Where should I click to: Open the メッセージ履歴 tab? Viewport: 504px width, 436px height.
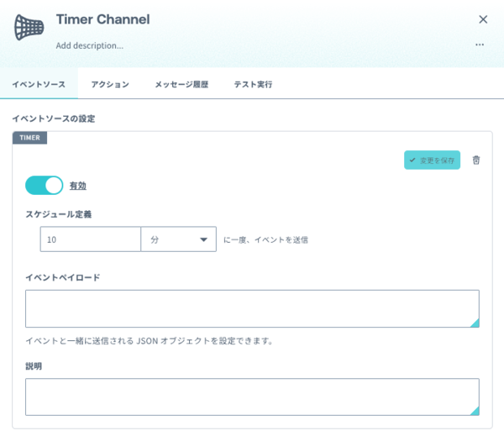pos(181,85)
